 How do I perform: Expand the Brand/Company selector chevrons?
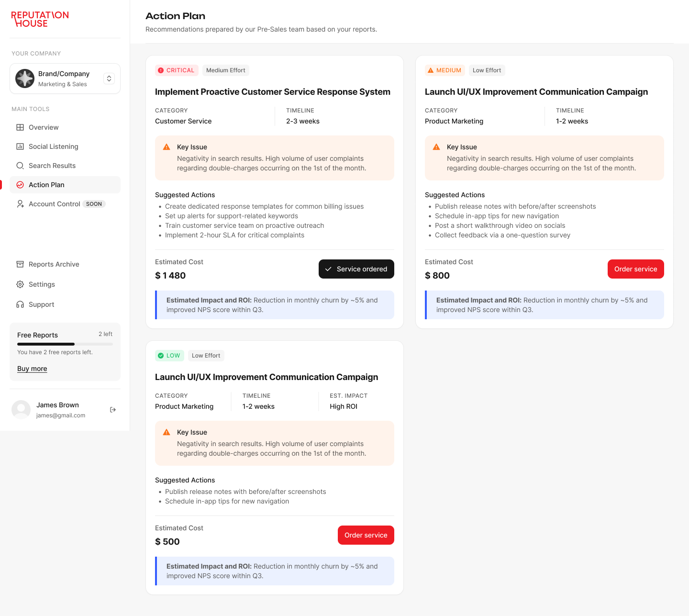click(109, 78)
